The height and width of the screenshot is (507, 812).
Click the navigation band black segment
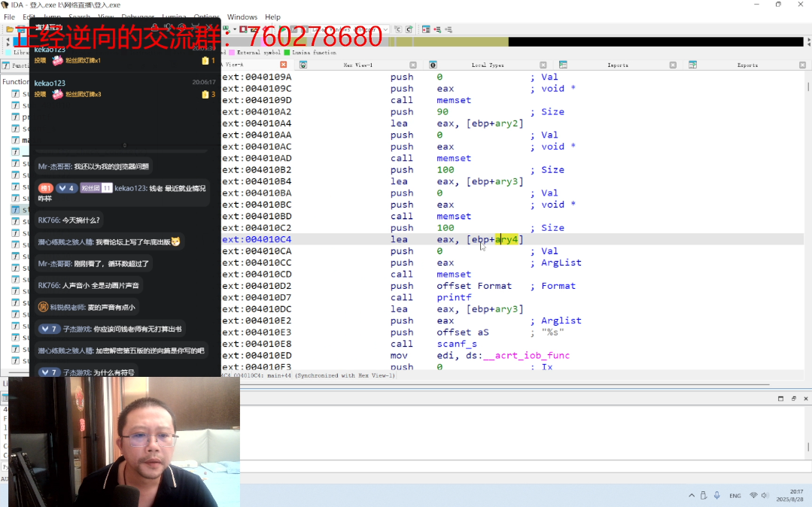click(x=655, y=42)
